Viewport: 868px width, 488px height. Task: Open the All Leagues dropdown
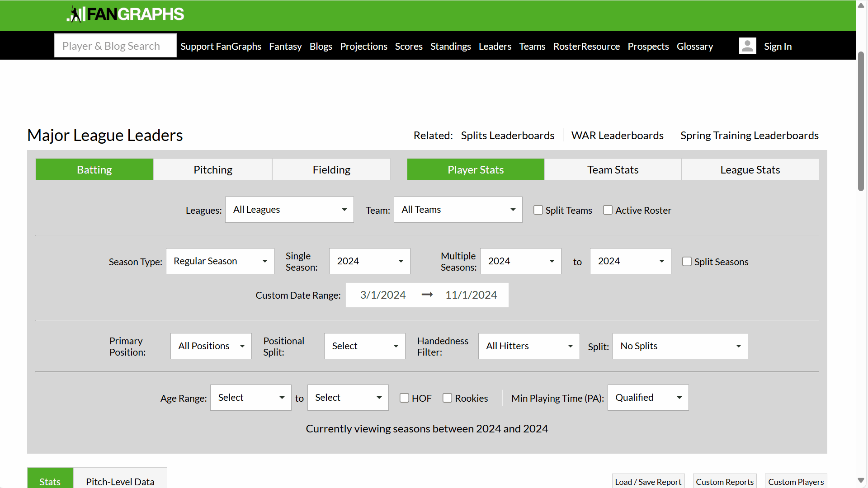tap(289, 210)
